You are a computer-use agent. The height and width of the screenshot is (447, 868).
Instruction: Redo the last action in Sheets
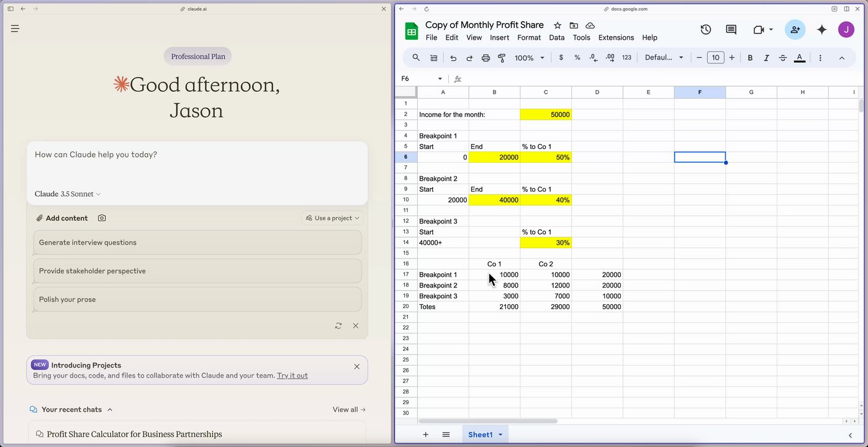[469, 58]
